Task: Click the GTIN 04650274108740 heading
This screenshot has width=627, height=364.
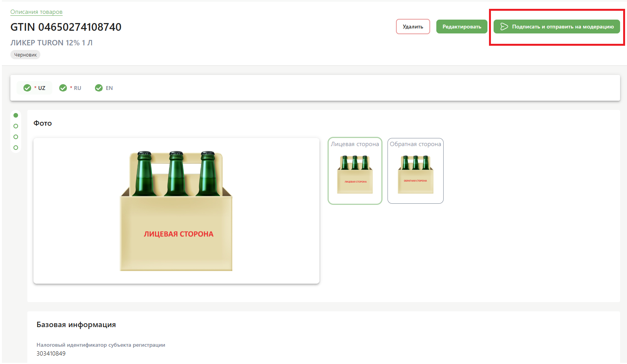Action: (66, 27)
